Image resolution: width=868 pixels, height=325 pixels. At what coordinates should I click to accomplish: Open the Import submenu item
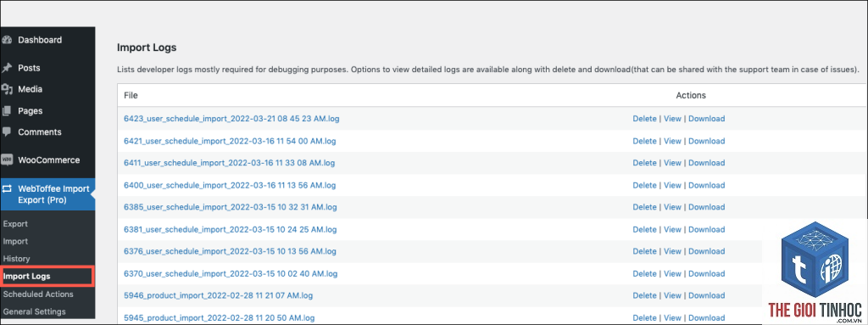point(15,241)
